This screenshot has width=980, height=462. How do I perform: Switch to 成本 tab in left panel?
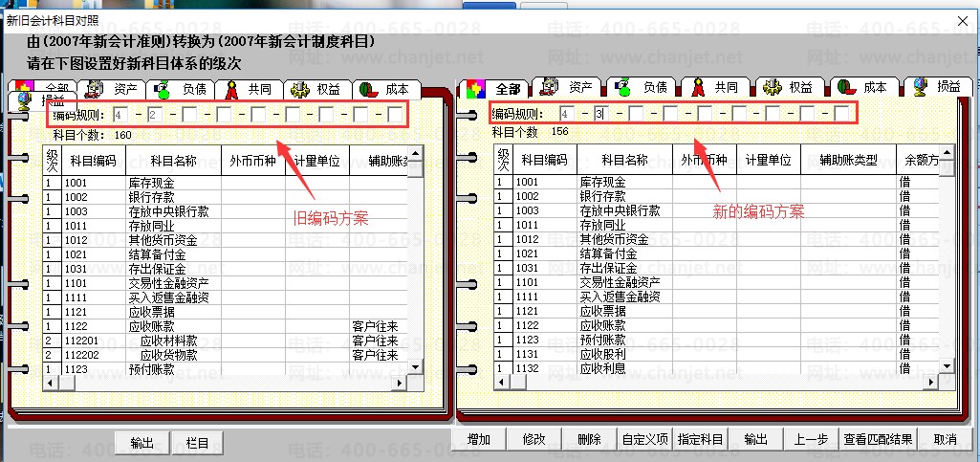tap(386, 89)
